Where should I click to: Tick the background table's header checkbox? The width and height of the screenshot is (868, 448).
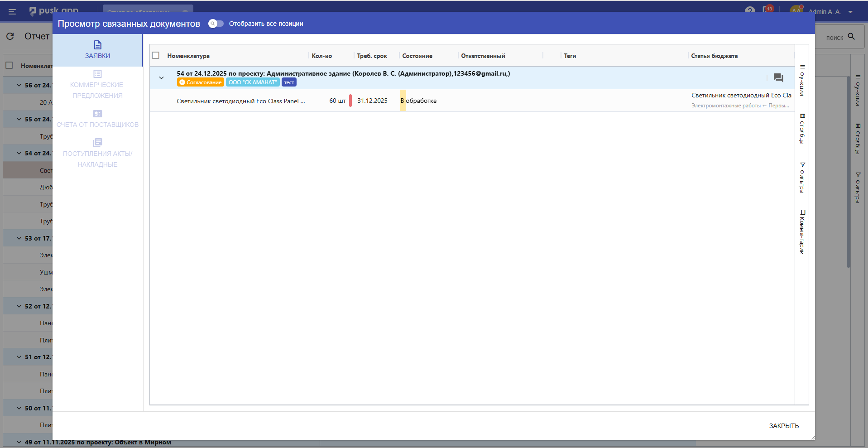9,65
